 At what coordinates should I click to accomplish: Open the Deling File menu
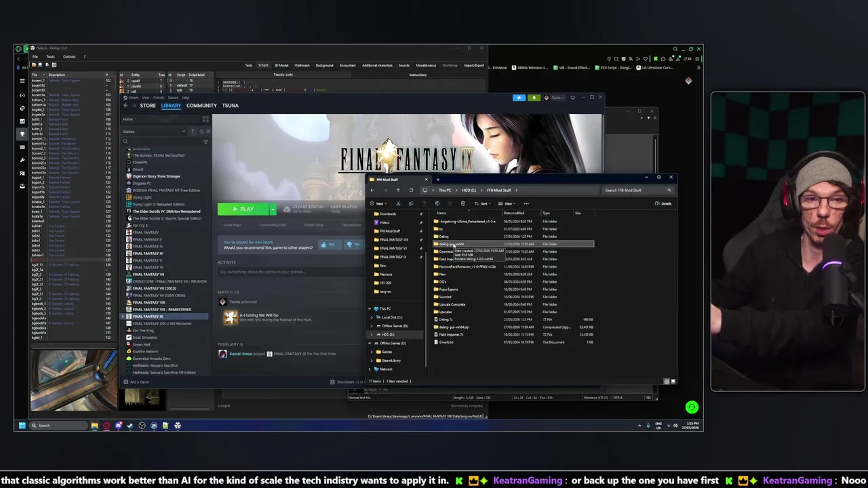pos(35,57)
